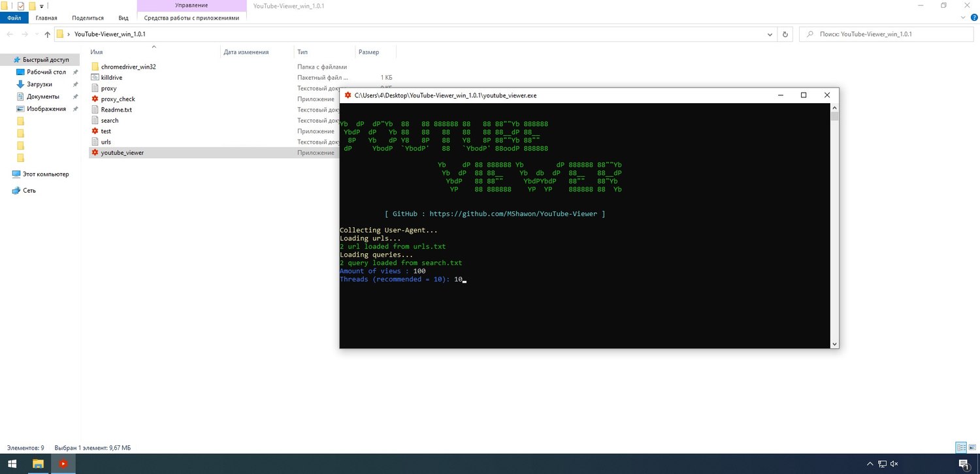Sort files by Размер column

pos(368,52)
